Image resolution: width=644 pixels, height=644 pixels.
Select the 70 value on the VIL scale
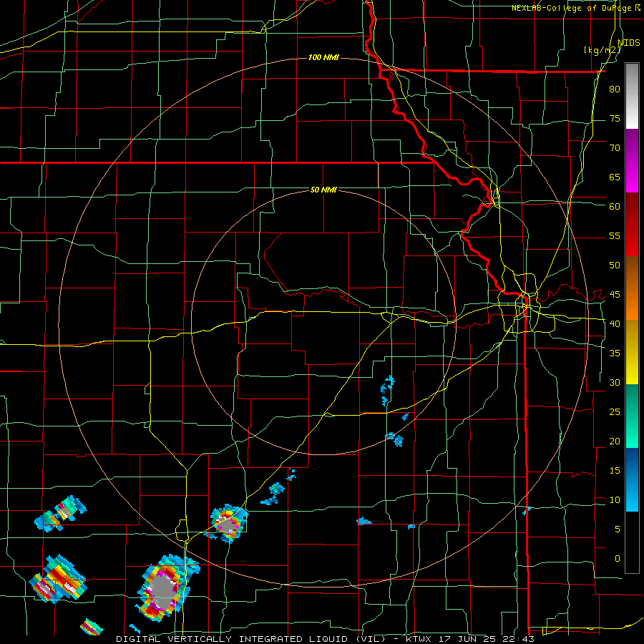pyautogui.click(x=615, y=148)
